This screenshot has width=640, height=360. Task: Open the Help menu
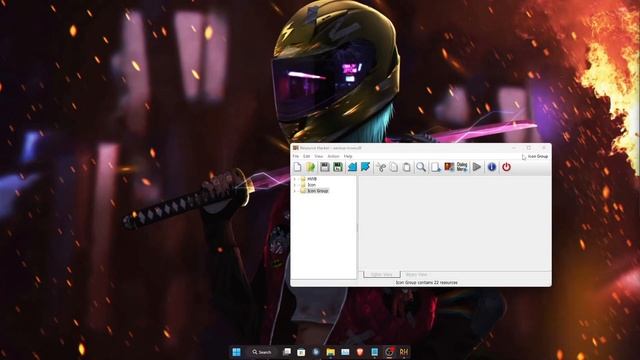(348, 156)
